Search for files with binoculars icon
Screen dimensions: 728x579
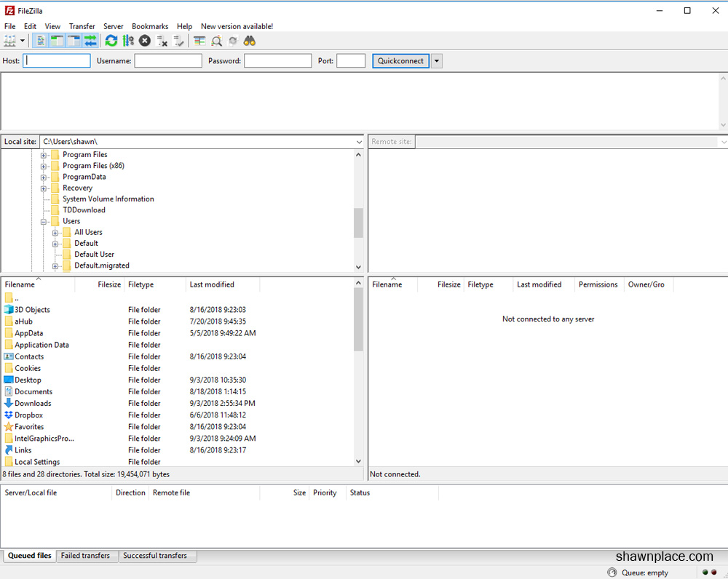click(250, 41)
